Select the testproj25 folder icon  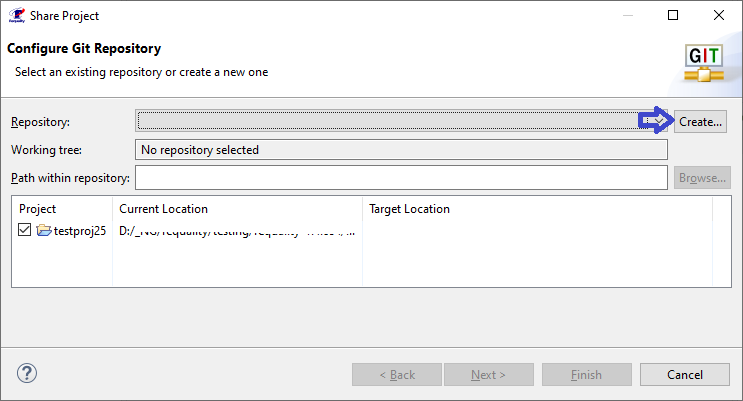coord(44,230)
